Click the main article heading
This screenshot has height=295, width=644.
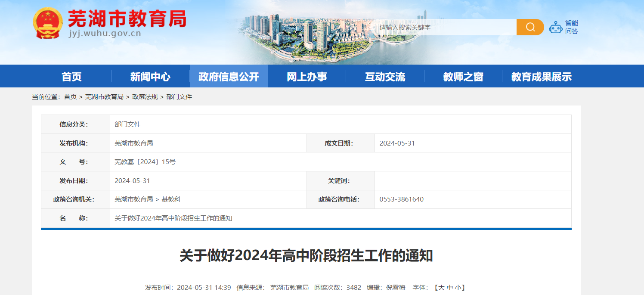tap(306, 256)
